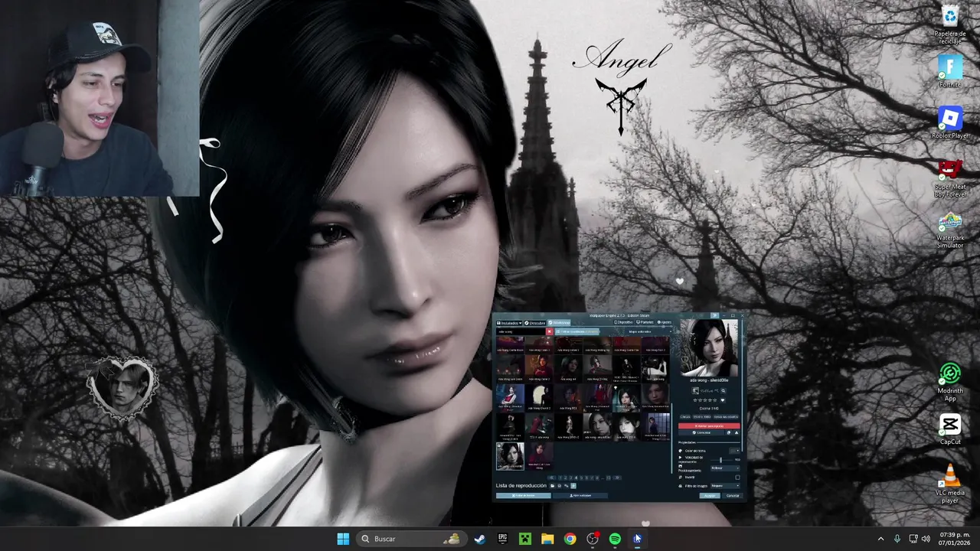Click the author search magnifier icon

[x=723, y=390]
